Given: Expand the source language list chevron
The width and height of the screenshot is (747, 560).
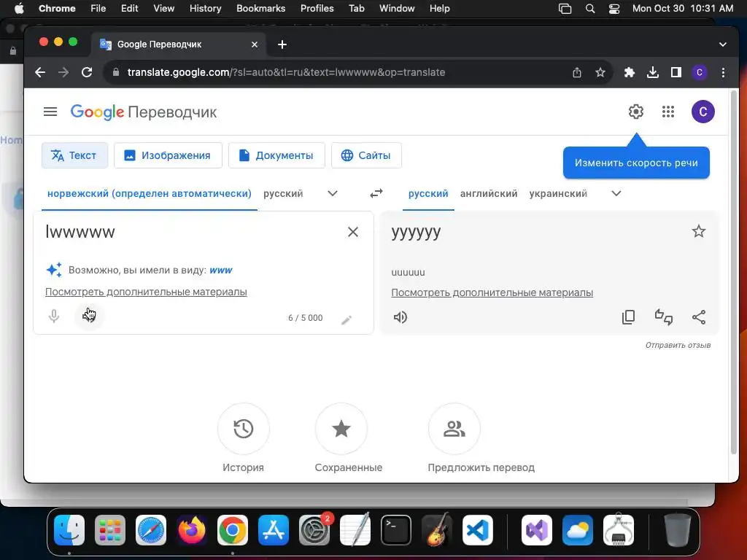Looking at the screenshot, I should coord(333,193).
